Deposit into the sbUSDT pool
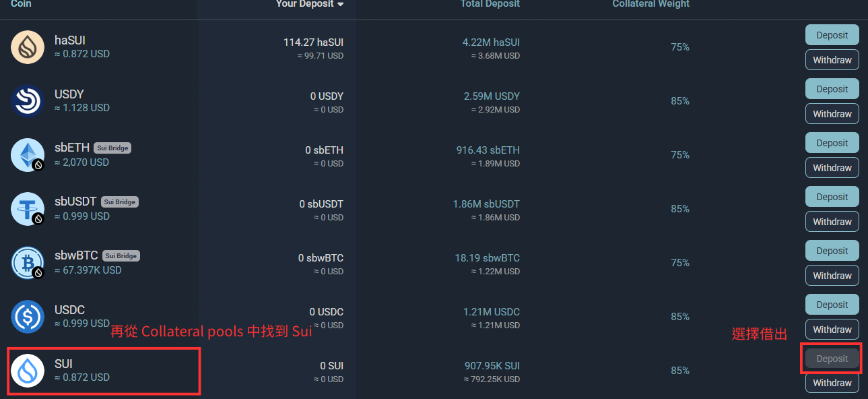 pos(832,197)
